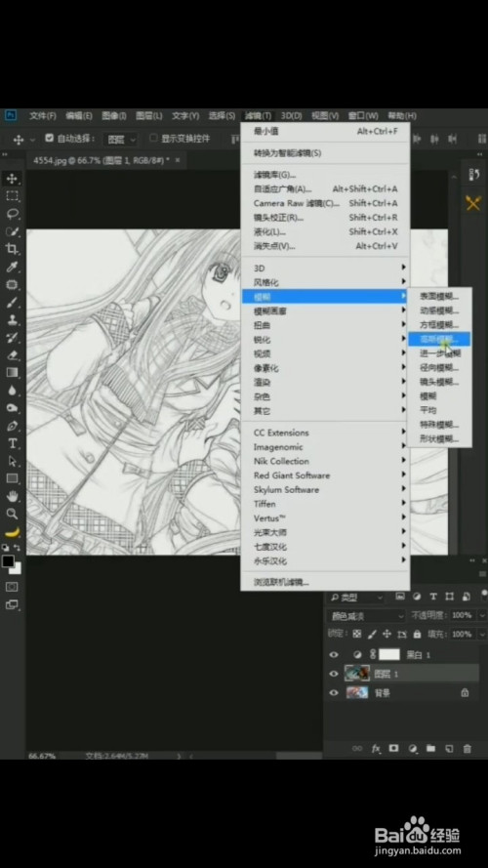Click the new adjustment layer icon
This screenshot has height=868, width=488.
pyautogui.click(x=412, y=749)
